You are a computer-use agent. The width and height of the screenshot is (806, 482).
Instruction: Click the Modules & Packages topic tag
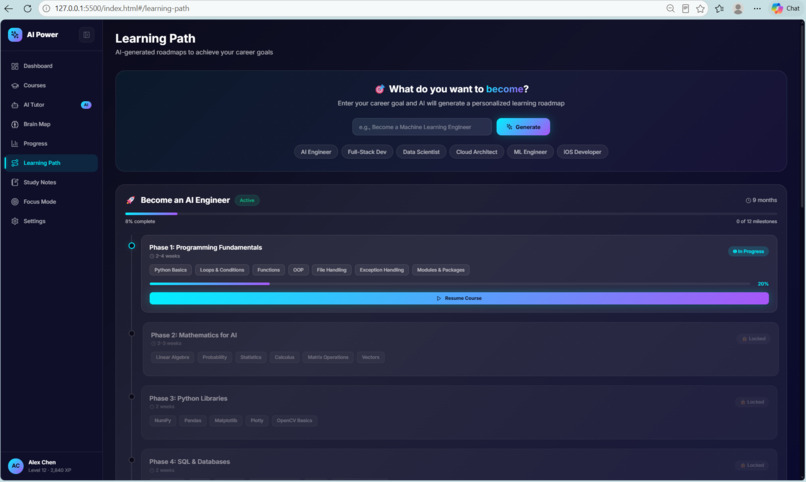[x=441, y=270]
